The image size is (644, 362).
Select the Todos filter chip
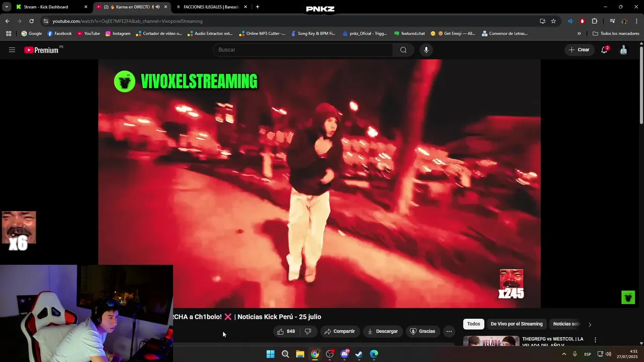point(473,324)
